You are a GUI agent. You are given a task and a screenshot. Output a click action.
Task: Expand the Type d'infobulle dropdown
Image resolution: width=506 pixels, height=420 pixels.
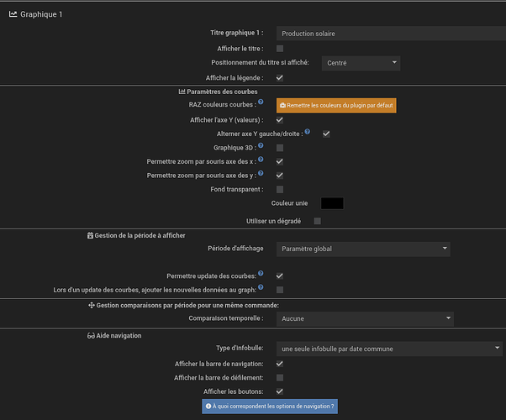389,349
